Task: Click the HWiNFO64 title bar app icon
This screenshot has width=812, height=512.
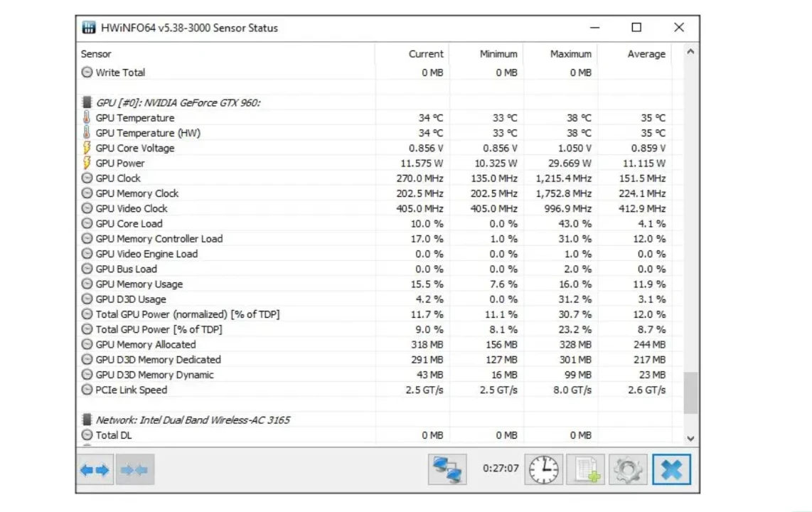Action: [89, 28]
